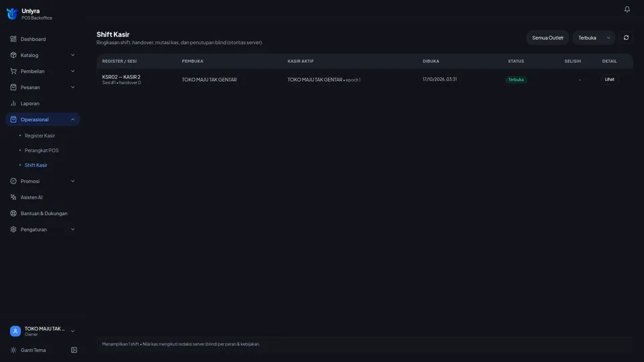Collapse the sidebar with panel icon
This screenshot has width=644, height=362.
click(x=74, y=350)
